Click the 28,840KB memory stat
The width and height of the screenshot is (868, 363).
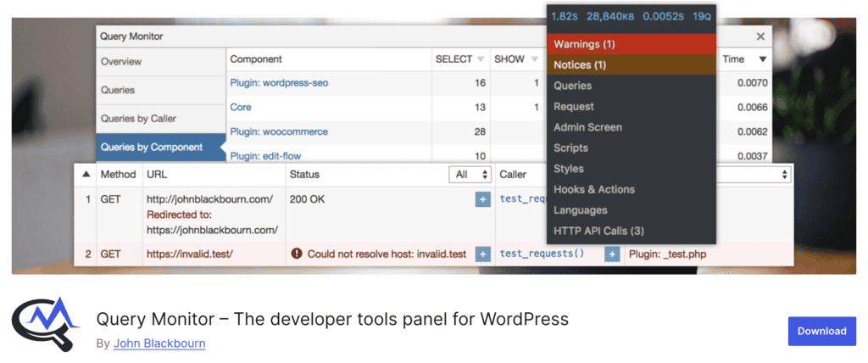pos(610,17)
